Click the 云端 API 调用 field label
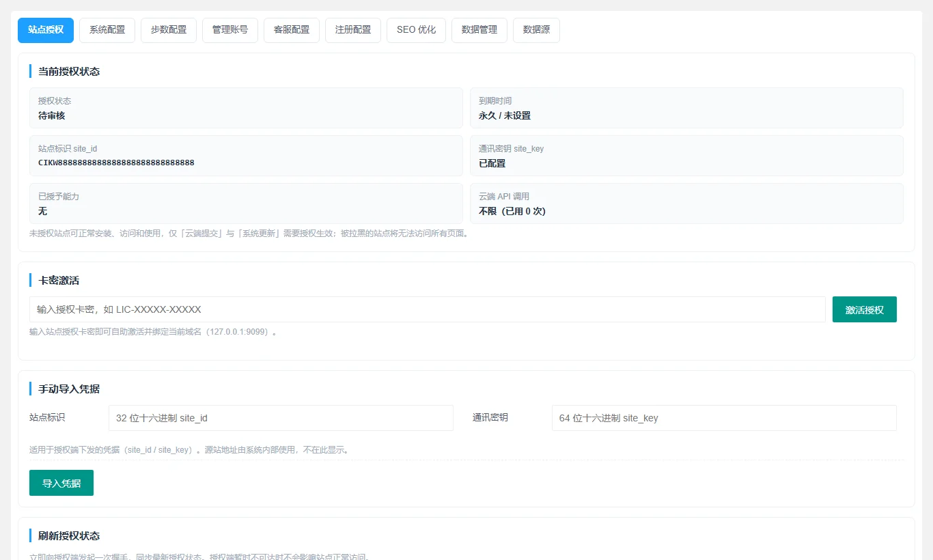Image resolution: width=933 pixels, height=560 pixels. 504,197
